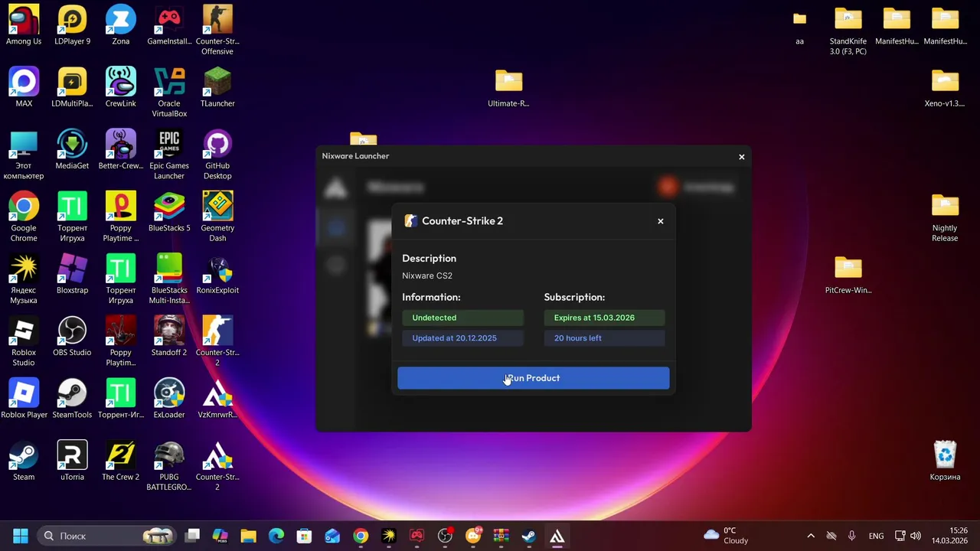Open Counter-Strike Offensive desktop shortcut

217,31
